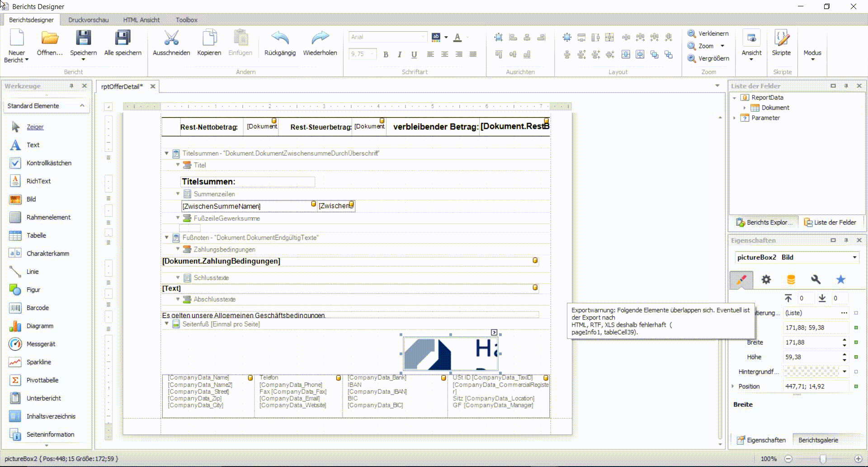Pick the Pivottabelle element
Viewport: 868px width, 467px height.
[x=42, y=380]
